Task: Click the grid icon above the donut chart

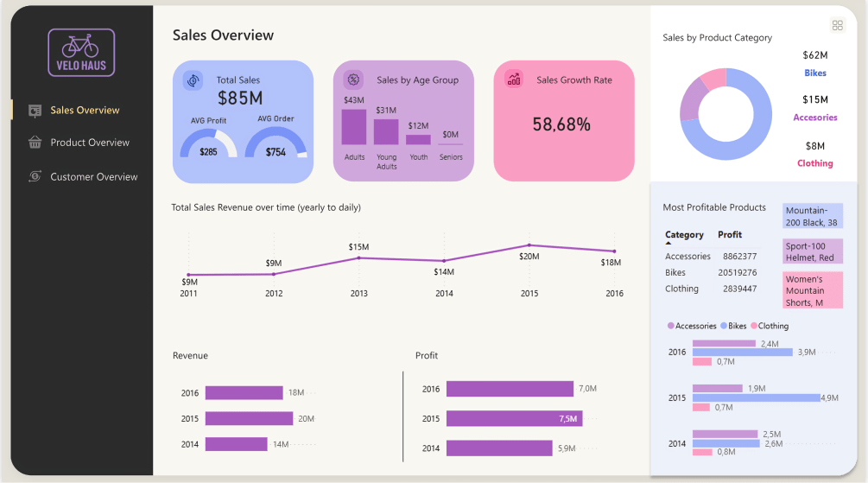Action: pyautogui.click(x=837, y=25)
